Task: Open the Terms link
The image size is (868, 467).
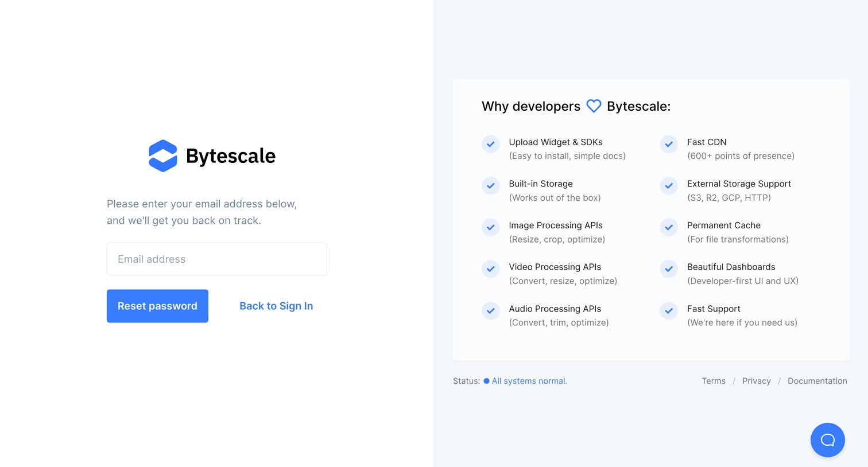Action: tap(714, 381)
